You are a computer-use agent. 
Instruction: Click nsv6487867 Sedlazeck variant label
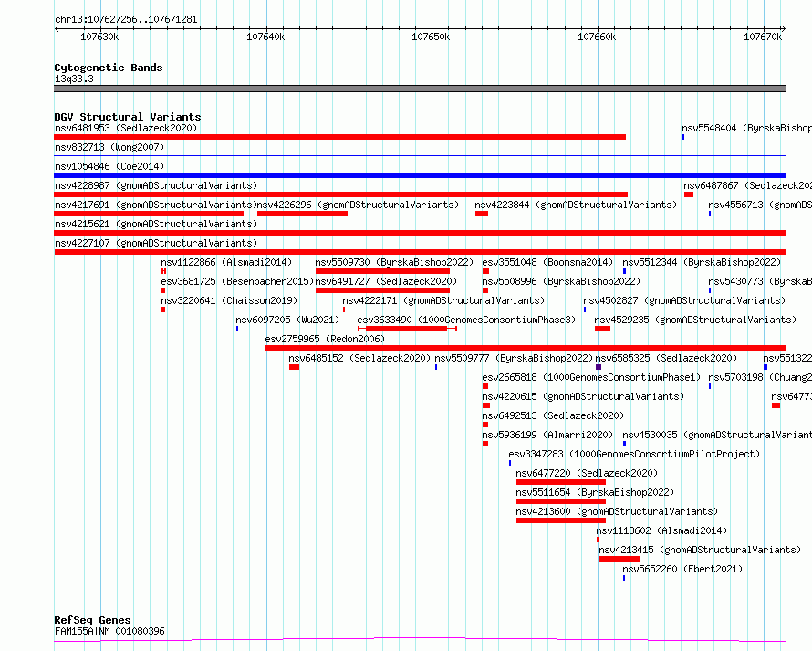pos(747,185)
